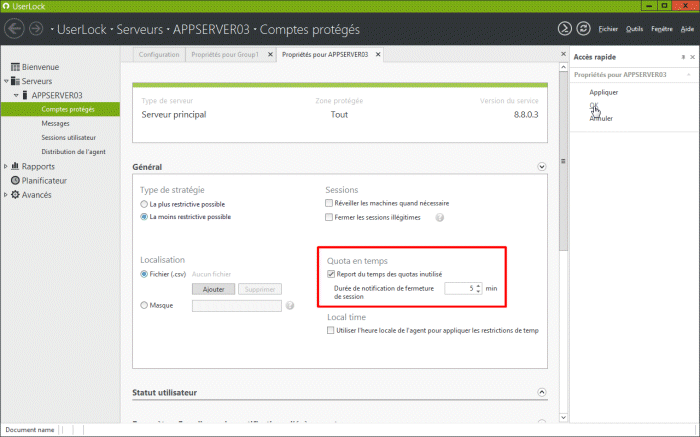Click the vertical scrollbar thumb
This screenshot has width=700, height=437.
pos(563,161)
